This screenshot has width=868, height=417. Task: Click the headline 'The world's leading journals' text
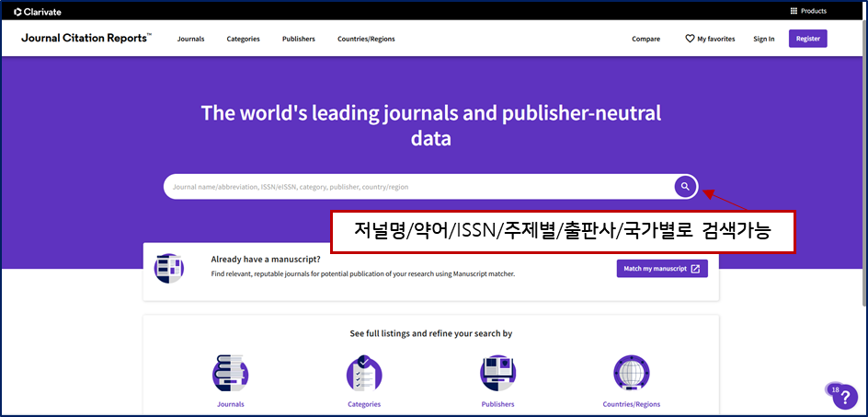(x=430, y=125)
